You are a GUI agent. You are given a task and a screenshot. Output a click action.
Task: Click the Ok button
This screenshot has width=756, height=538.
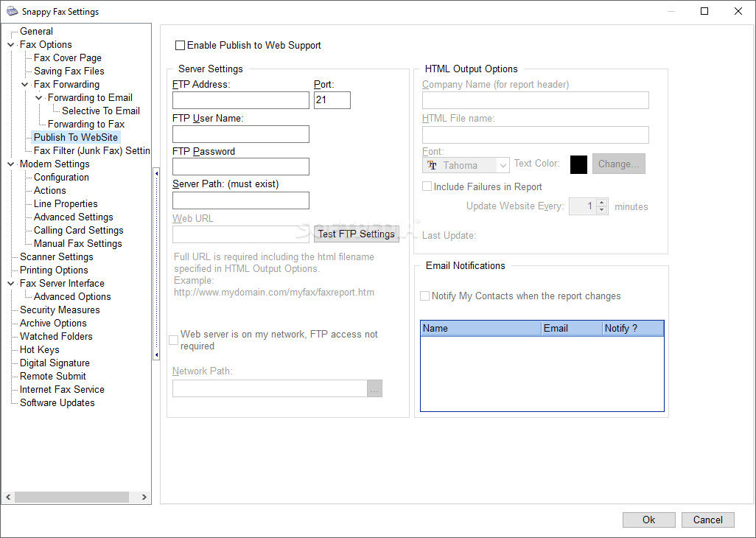(648, 520)
